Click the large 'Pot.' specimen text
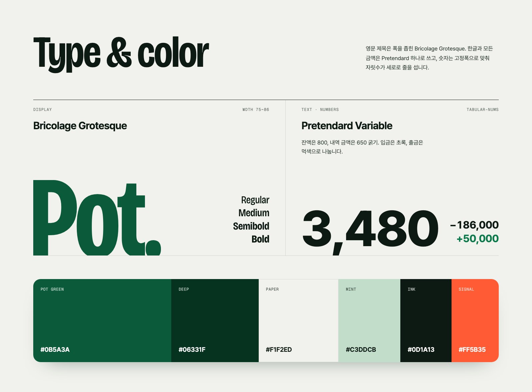The height and width of the screenshot is (392, 532). (x=97, y=218)
